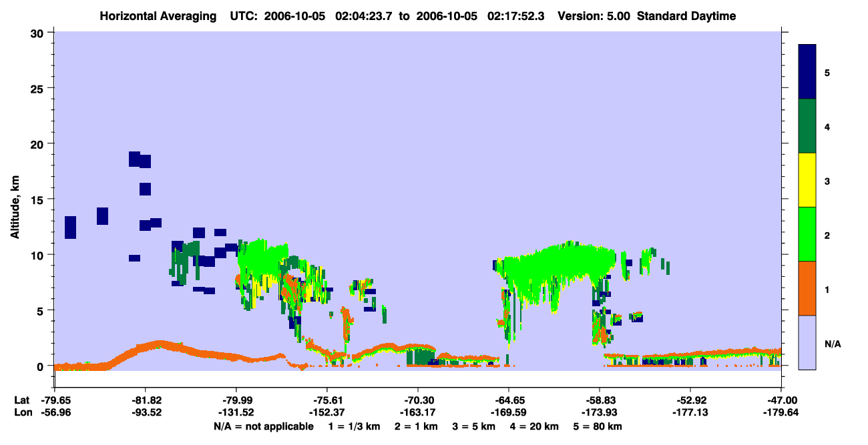Click 'Standard Daytime' text in title
868x445 pixels.
click(686, 16)
